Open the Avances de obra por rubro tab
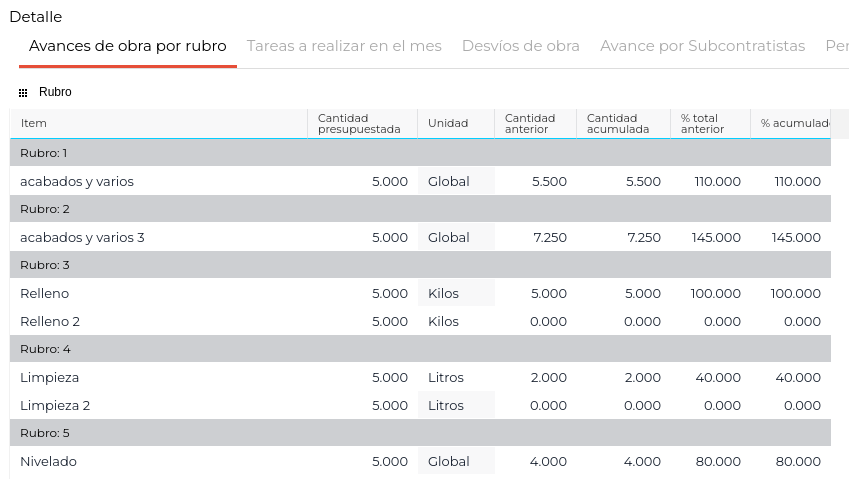The width and height of the screenshot is (849, 479). point(128,46)
